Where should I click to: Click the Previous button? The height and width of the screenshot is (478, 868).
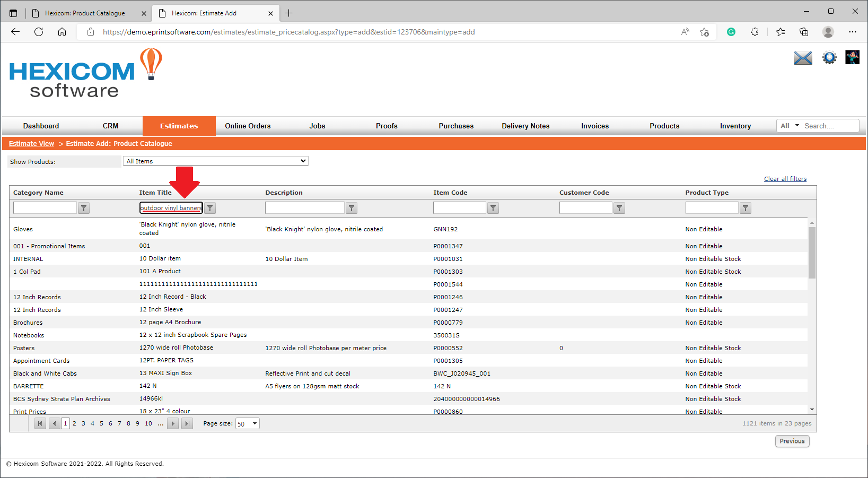click(792, 441)
